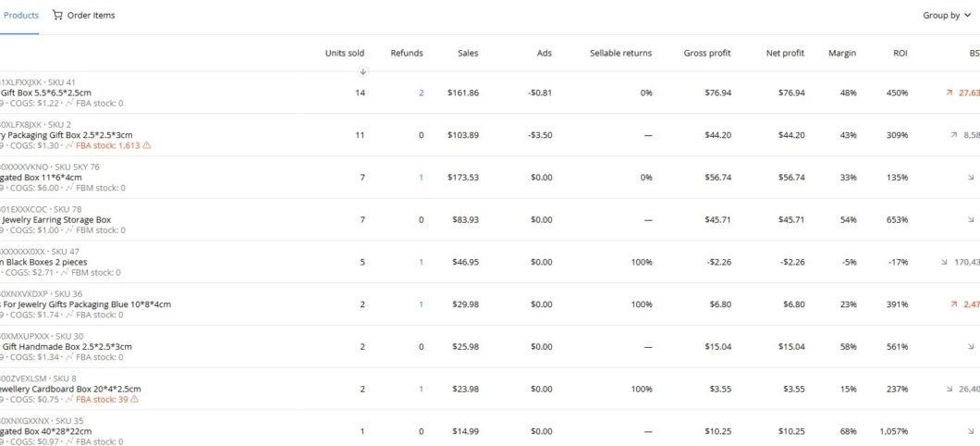Click the FBA stock 1,613 warning icon

146,145
